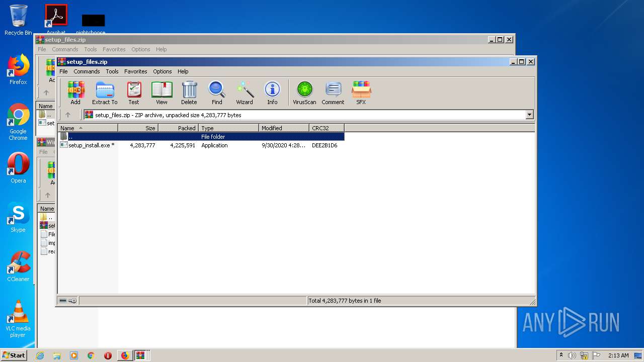Open File menu in front window
Image resolution: width=644 pixels, height=362 pixels.
point(63,71)
